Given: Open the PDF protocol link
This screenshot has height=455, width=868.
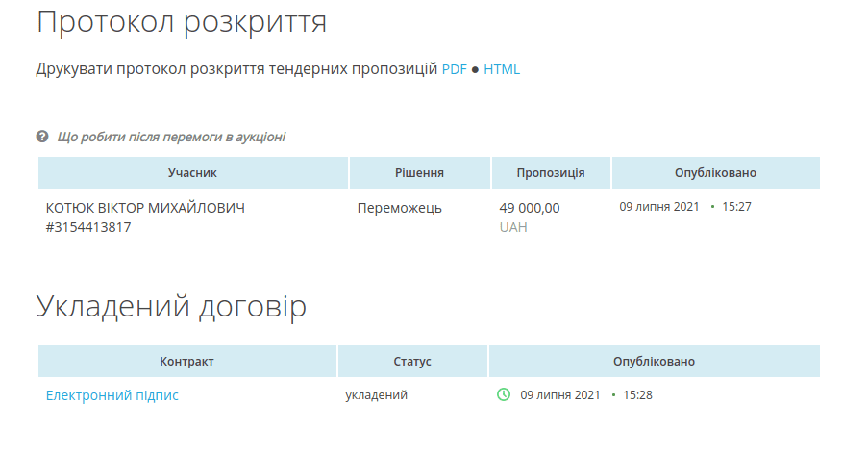Looking at the screenshot, I should coord(454,69).
